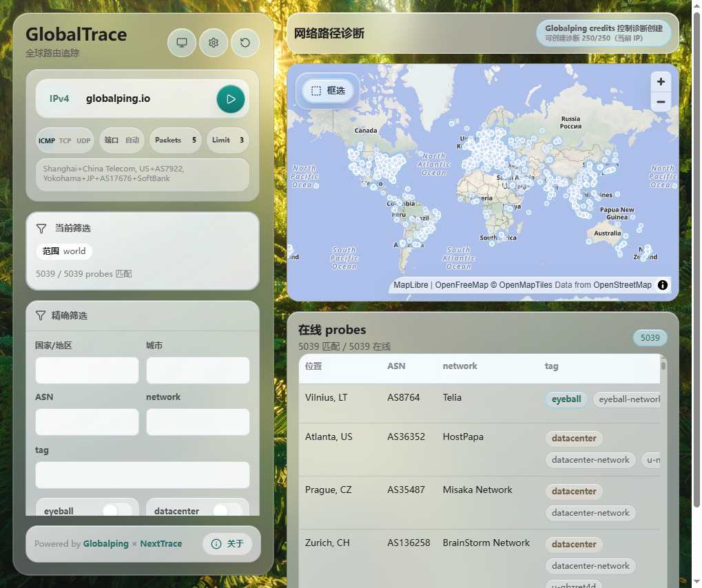Select ICMP protocol
This screenshot has width=702, height=588.
(47, 140)
